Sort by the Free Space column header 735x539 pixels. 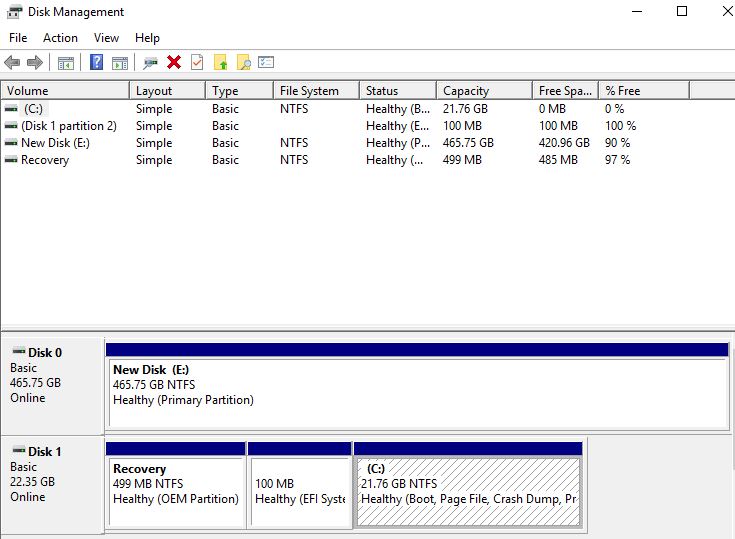point(565,90)
